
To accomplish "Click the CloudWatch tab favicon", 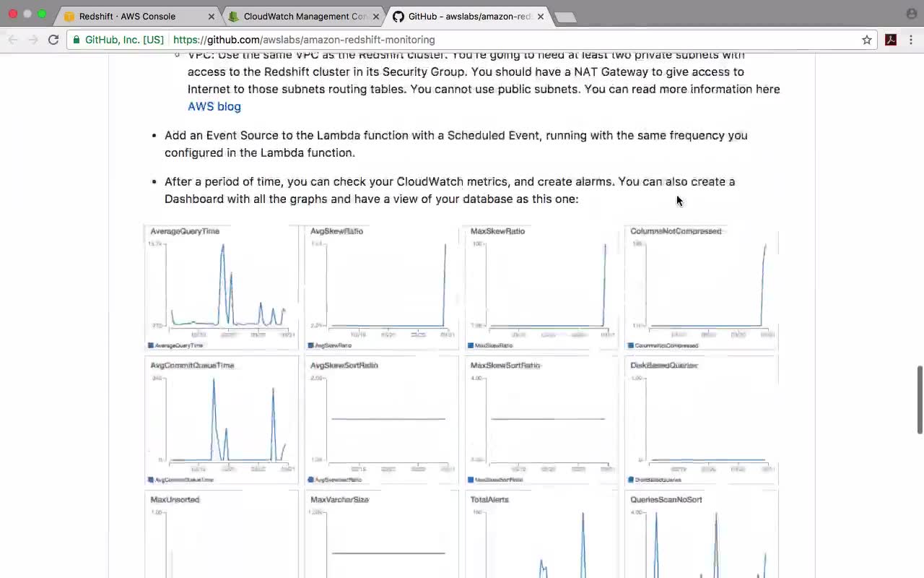I will click(x=234, y=17).
